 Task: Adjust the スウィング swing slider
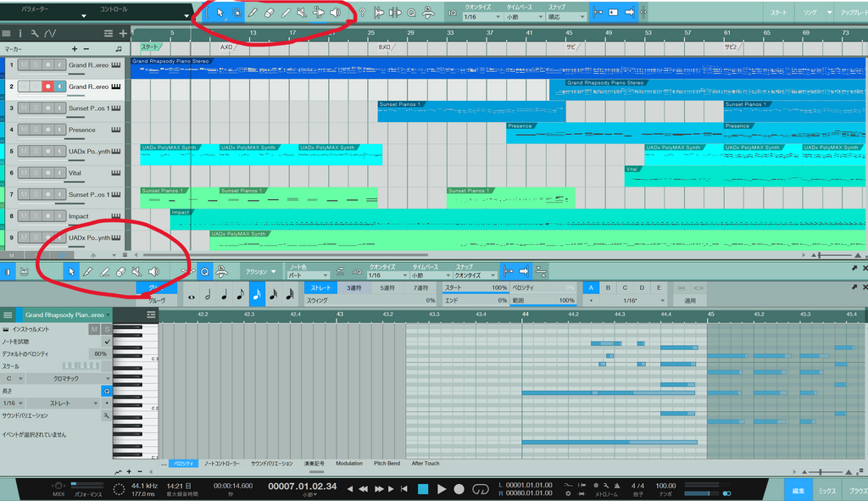(371, 301)
